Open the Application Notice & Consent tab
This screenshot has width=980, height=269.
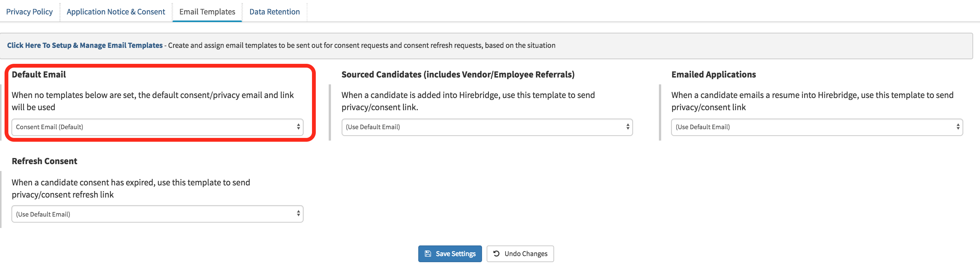(x=115, y=11)
